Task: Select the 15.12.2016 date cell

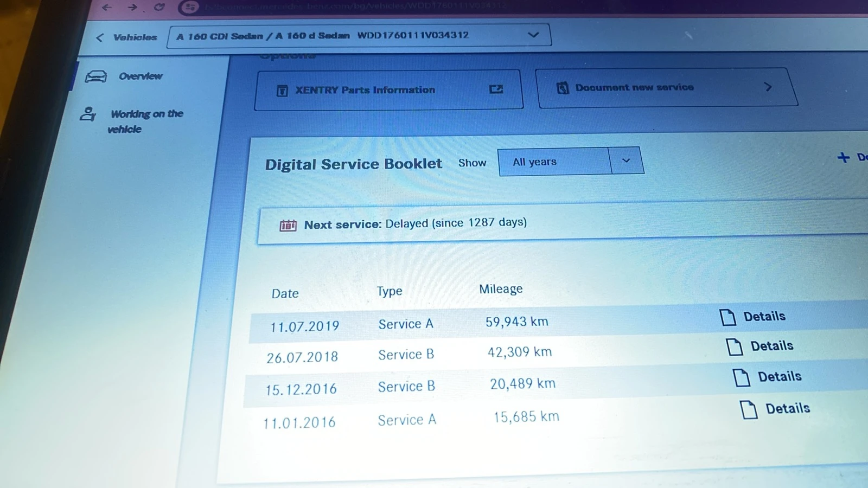Action: pyautogui.click(x=301, y=389)
